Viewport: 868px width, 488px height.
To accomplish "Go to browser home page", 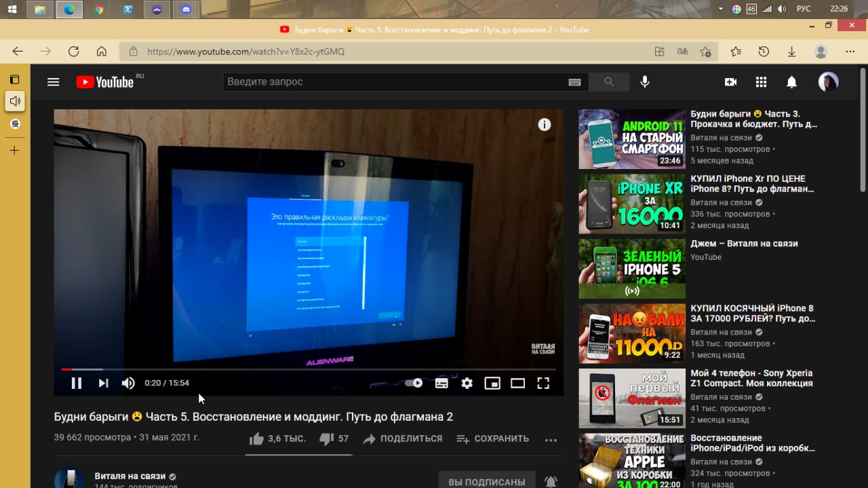I will point(102,52).
